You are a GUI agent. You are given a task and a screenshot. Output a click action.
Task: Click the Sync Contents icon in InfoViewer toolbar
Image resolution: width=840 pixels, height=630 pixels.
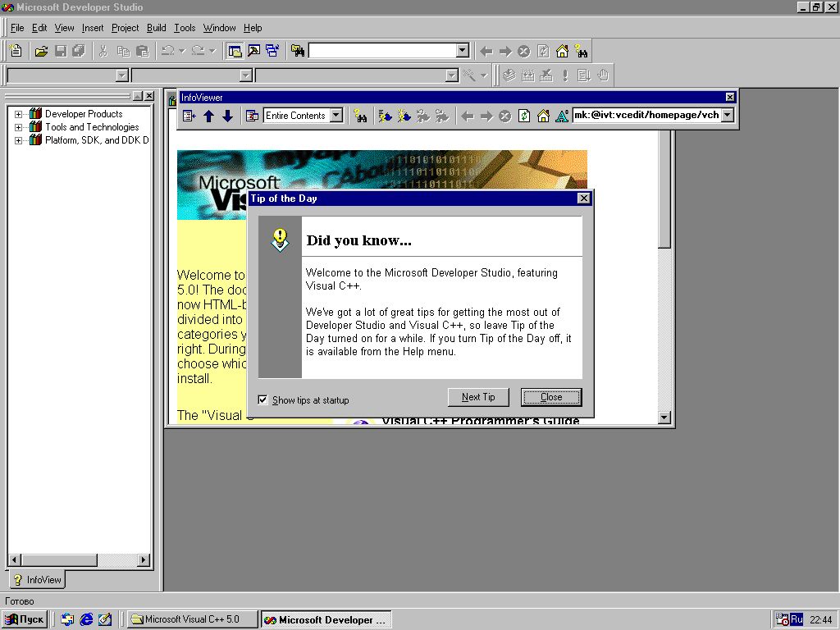pyautogui.click(x=189, y=116)
